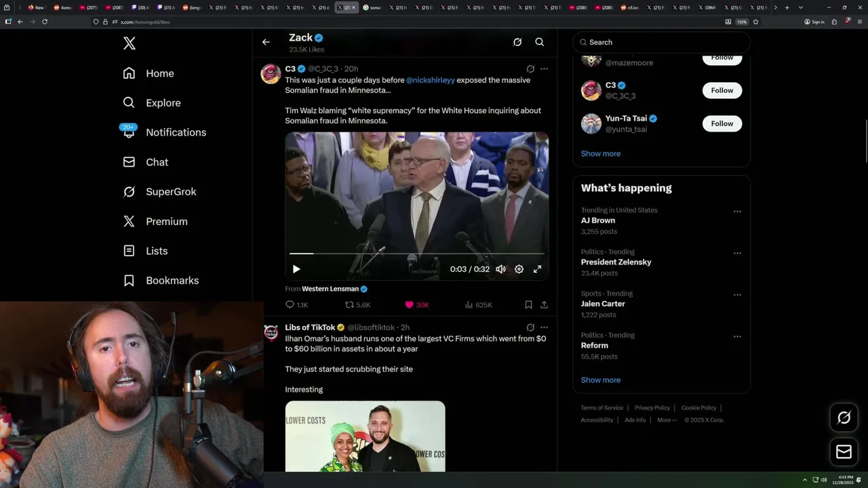
Task: Open more options for President Zelensky trend
Action: 737,253
